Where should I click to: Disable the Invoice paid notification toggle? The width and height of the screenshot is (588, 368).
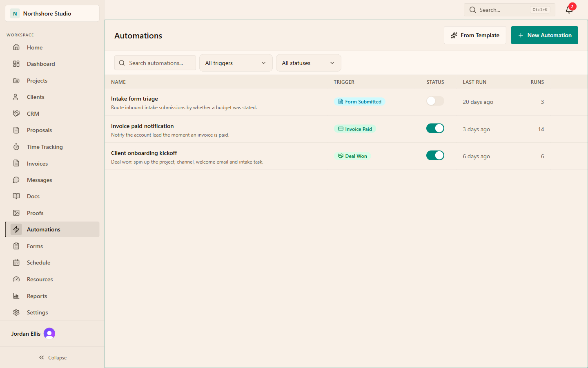coord(435,128)
